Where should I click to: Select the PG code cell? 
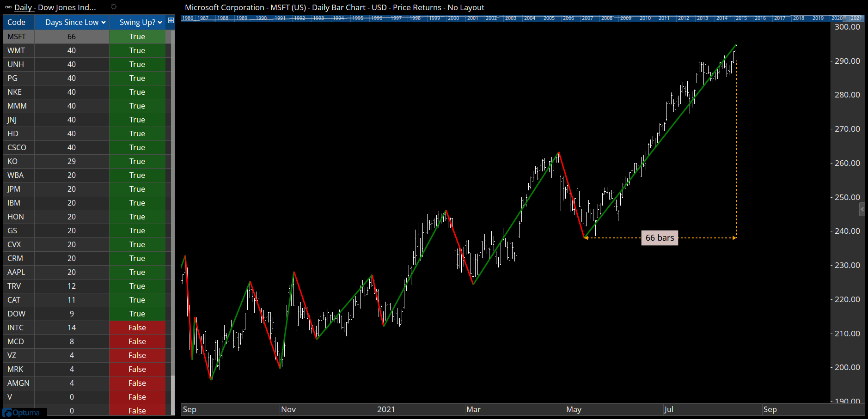tap(18, 78)
